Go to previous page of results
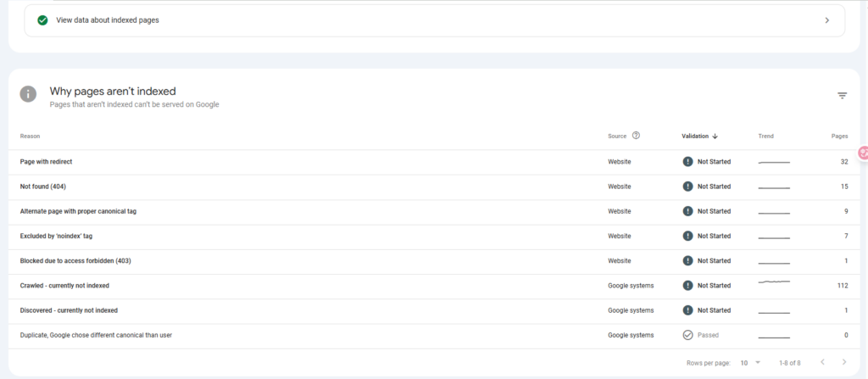The image size is (868, 379). pyautogui.click(x=821, y=362)
